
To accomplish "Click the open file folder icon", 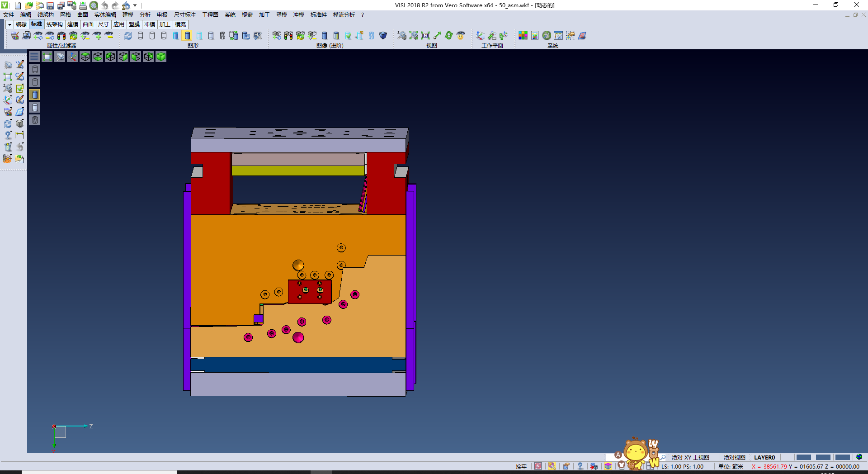I will (28, 5).
